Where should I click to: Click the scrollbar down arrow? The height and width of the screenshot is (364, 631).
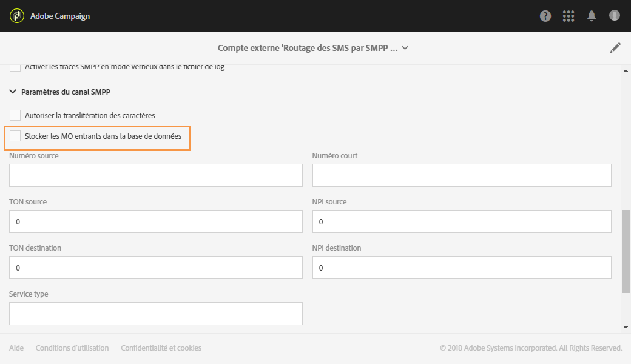click(x=626, y=328)
